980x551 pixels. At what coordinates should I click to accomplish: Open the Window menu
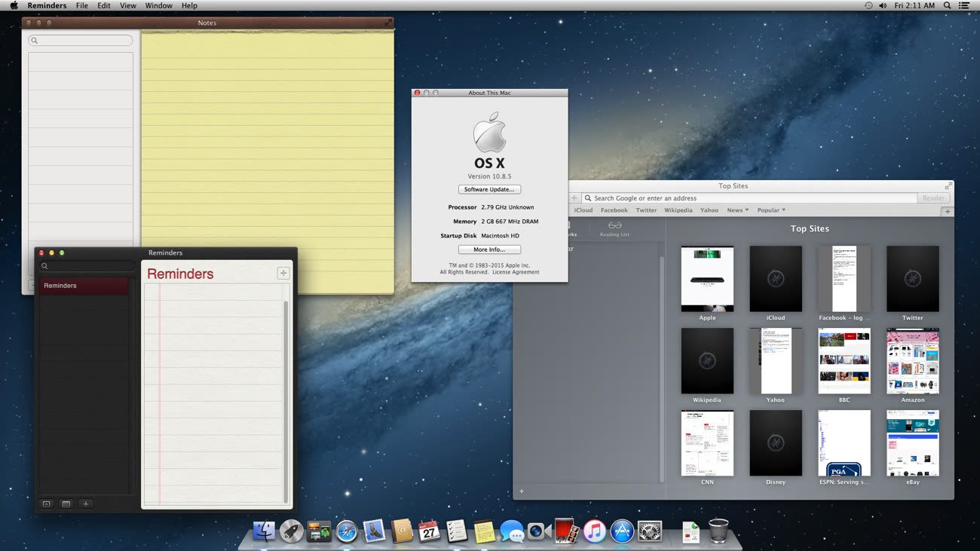click(x=158, y=5)
